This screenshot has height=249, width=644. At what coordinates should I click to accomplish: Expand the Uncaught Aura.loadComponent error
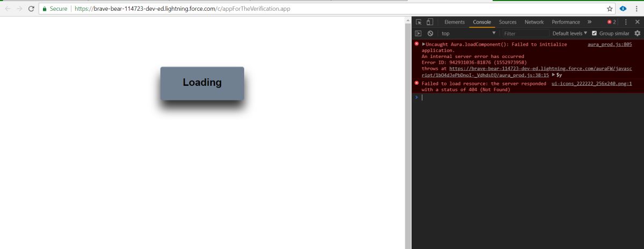point(423,44)
